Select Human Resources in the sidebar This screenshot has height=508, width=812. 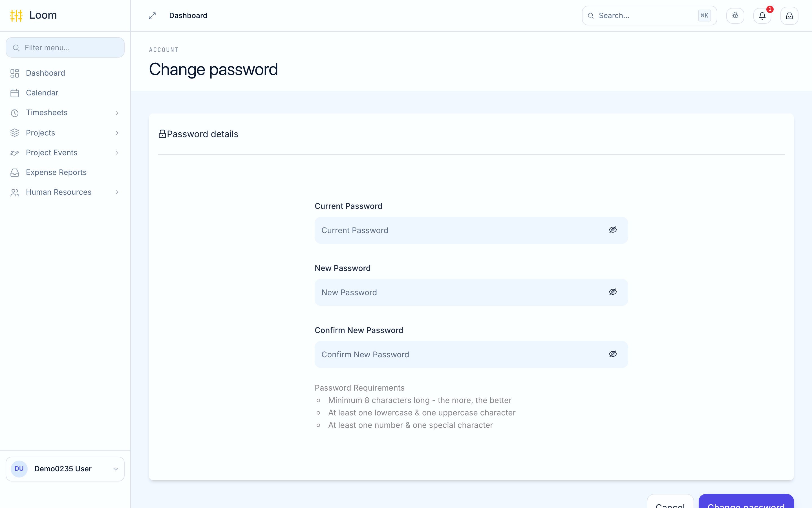pyautogui.click(x=65, y=192)
